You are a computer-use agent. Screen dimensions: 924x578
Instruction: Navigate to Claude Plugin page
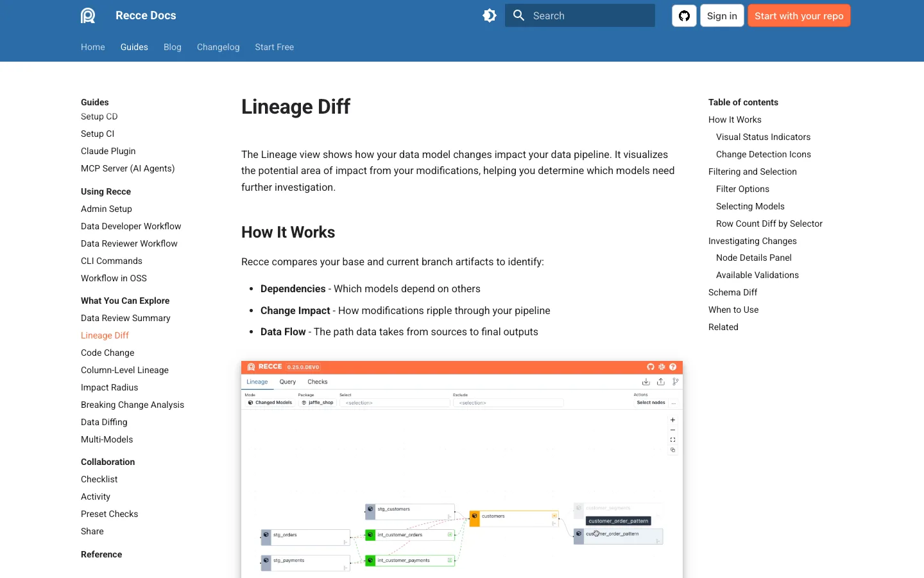(108, 151)
